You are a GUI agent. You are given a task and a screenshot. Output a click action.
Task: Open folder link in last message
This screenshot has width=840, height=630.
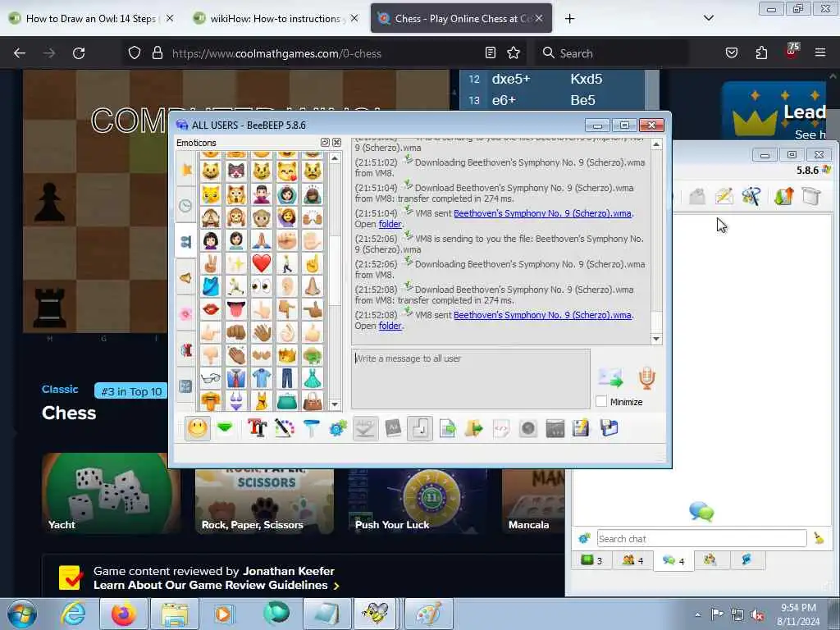[x=390, y=326]
